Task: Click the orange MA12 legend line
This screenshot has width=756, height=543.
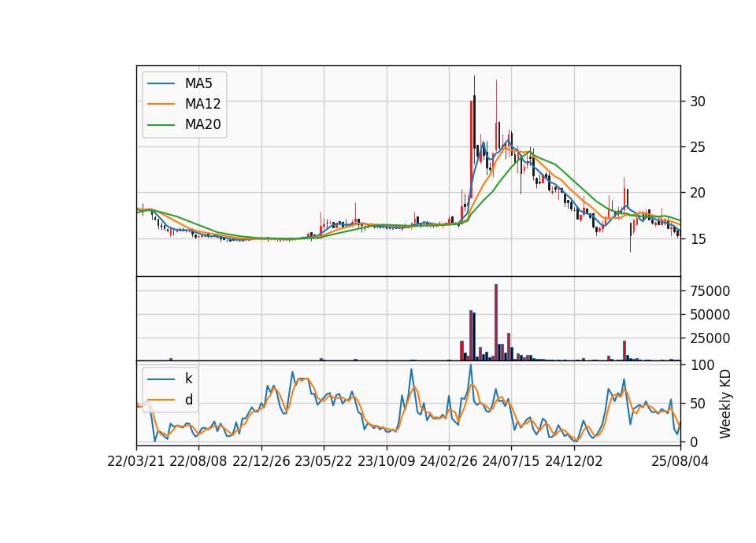Action: [161, 104]
